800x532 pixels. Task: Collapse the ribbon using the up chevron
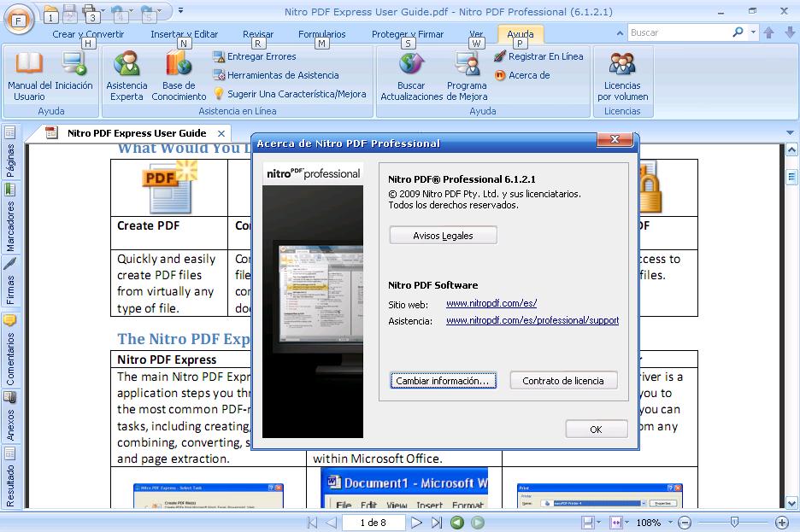click(620, 33)
